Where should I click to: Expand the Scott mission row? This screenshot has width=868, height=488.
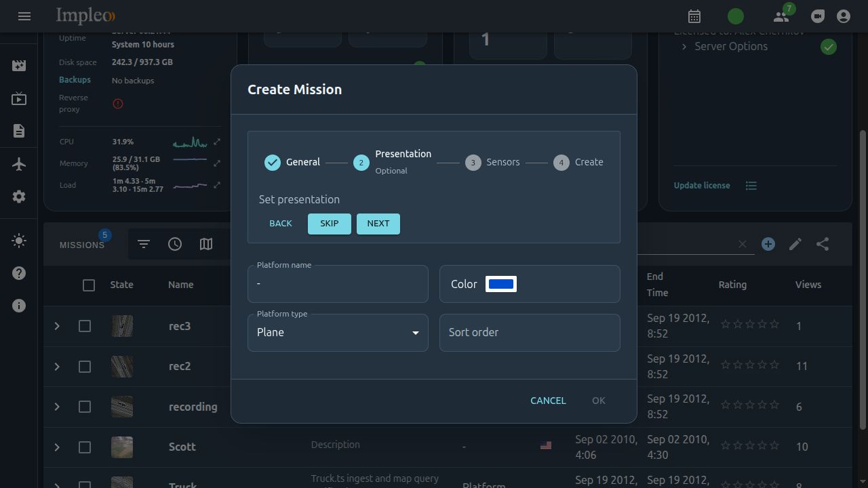57,447
